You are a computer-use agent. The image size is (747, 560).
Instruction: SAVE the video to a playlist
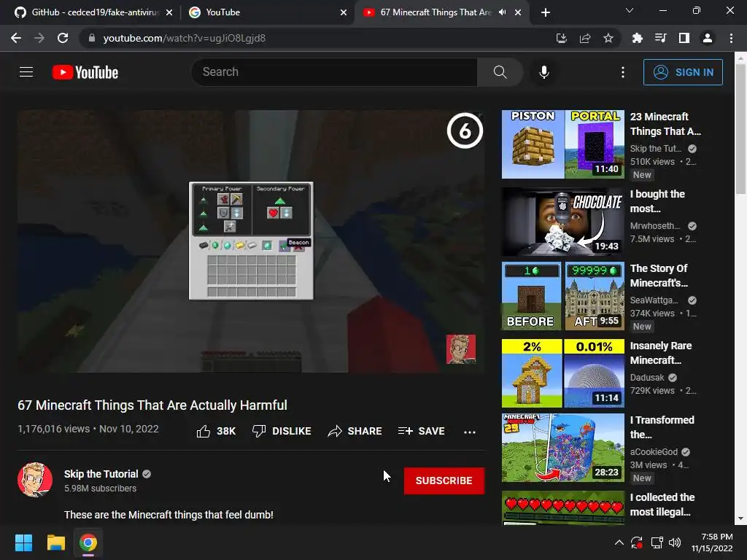pyautogui.click(x=421, y=431)
